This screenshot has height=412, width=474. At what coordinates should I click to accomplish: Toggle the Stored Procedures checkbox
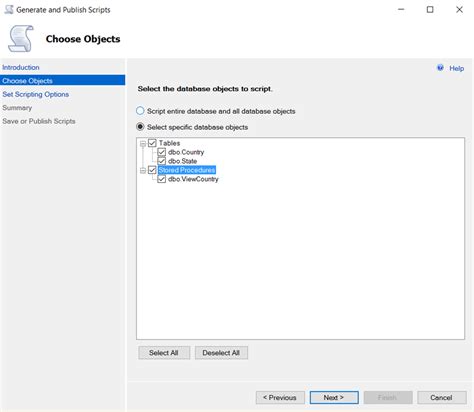point(152,170)
